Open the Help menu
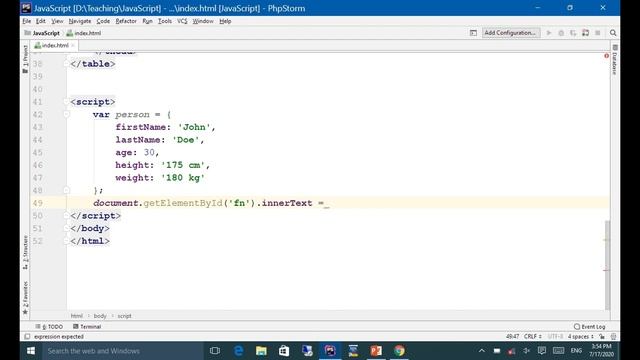Screen dimensions: 640x360 tap(225, 21)
